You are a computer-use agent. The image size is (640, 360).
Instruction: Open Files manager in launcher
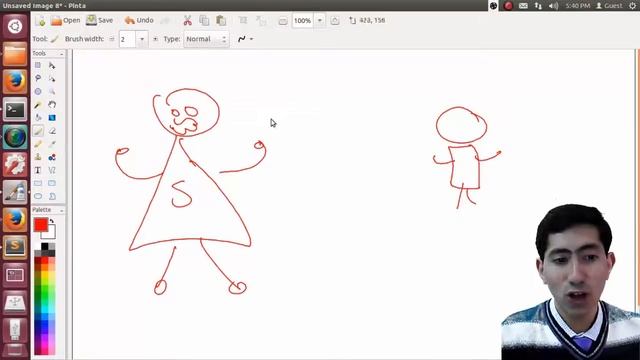15,54
